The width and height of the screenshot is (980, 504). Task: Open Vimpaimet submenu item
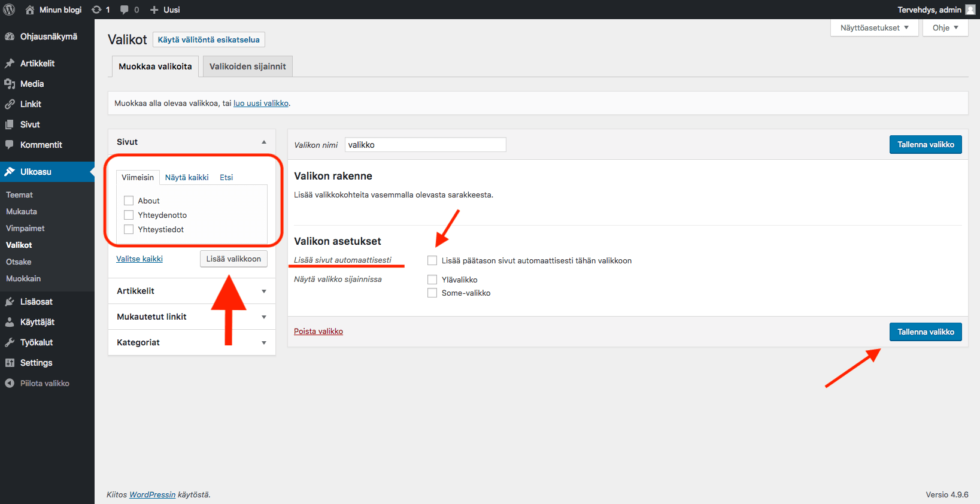point(25,228)
